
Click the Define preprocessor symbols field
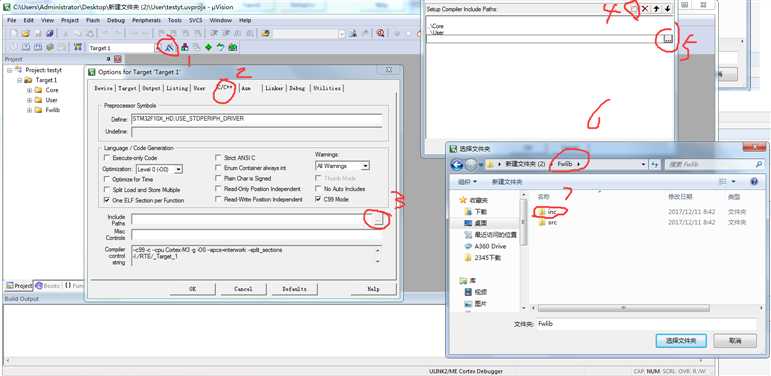point(257,119)
